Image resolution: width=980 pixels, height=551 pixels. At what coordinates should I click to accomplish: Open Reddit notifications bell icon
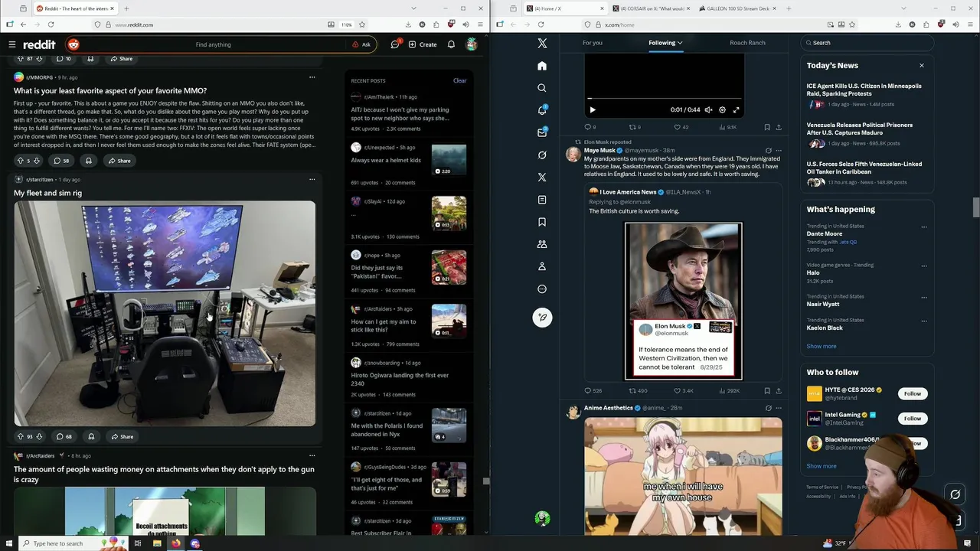(x=451, y=44)
